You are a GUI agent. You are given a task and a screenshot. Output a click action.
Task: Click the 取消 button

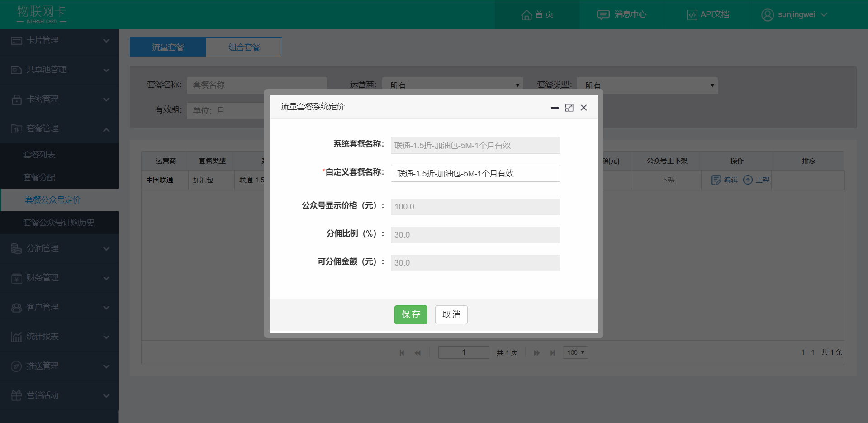pos(451,315)
